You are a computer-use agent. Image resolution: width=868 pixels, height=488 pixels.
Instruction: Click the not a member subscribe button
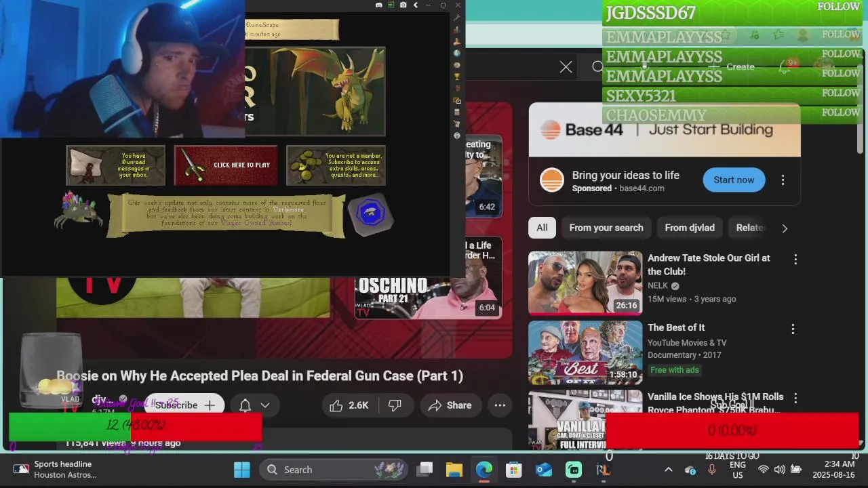[336, 165]
